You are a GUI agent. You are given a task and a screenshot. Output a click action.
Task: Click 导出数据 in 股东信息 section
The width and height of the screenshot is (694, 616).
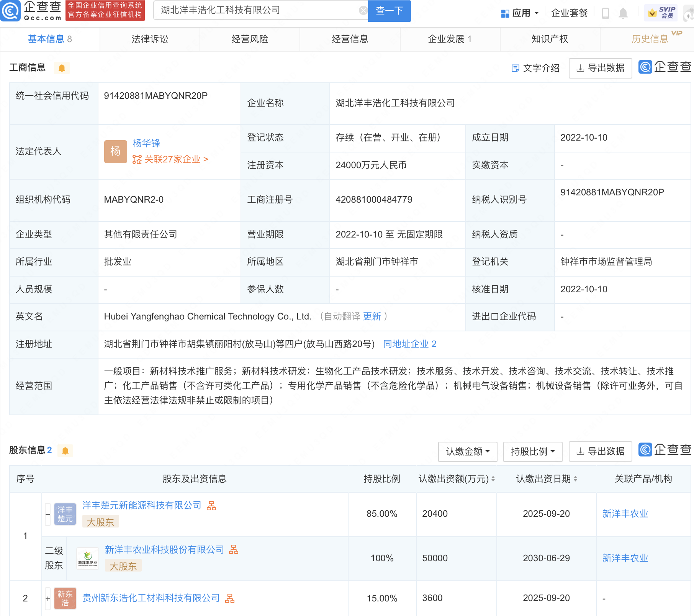(x=600, y=452)
